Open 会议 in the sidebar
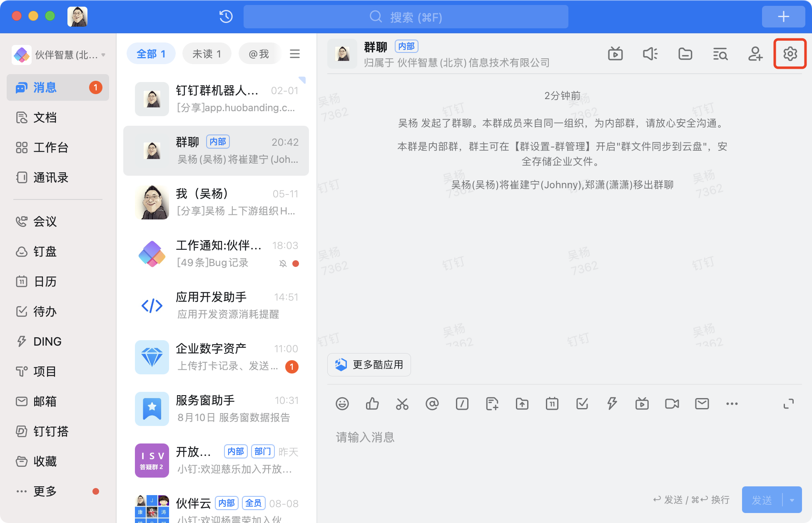812x523 pixels. point(58,222)
